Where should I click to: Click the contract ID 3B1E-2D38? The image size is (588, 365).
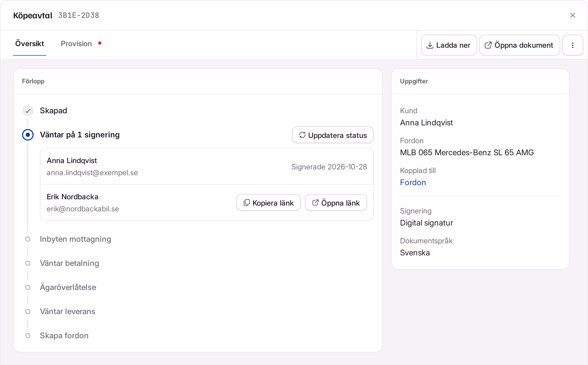click(79, 15)
